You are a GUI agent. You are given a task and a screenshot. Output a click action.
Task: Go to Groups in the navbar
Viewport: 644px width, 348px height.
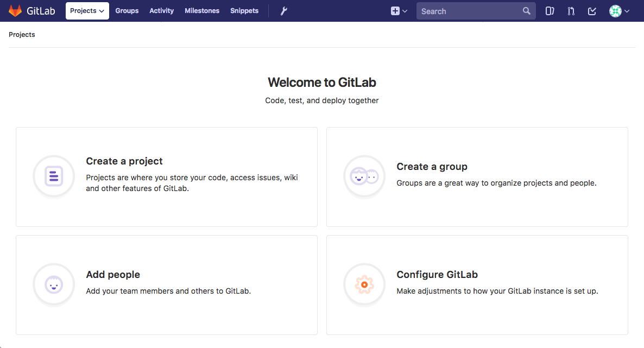pos(127,11)
